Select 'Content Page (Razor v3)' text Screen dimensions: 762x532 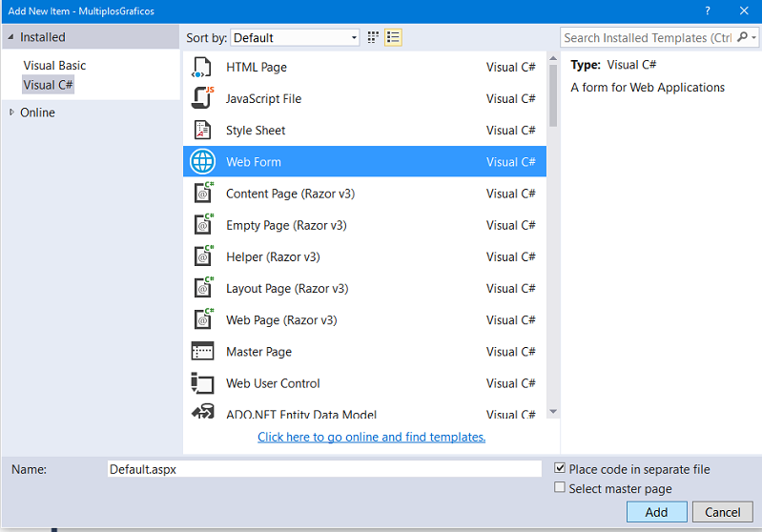pyautogui.click(x=290, y=194)
